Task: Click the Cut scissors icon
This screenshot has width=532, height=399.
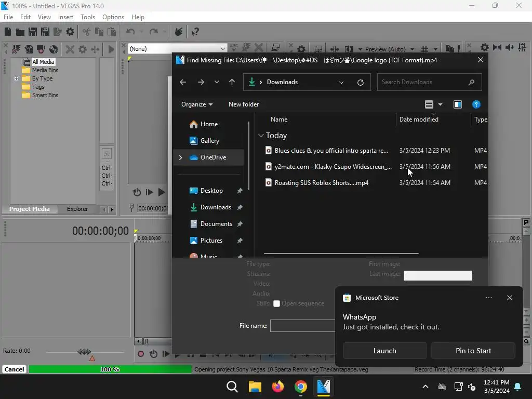Action: click(x=87, y=32)
